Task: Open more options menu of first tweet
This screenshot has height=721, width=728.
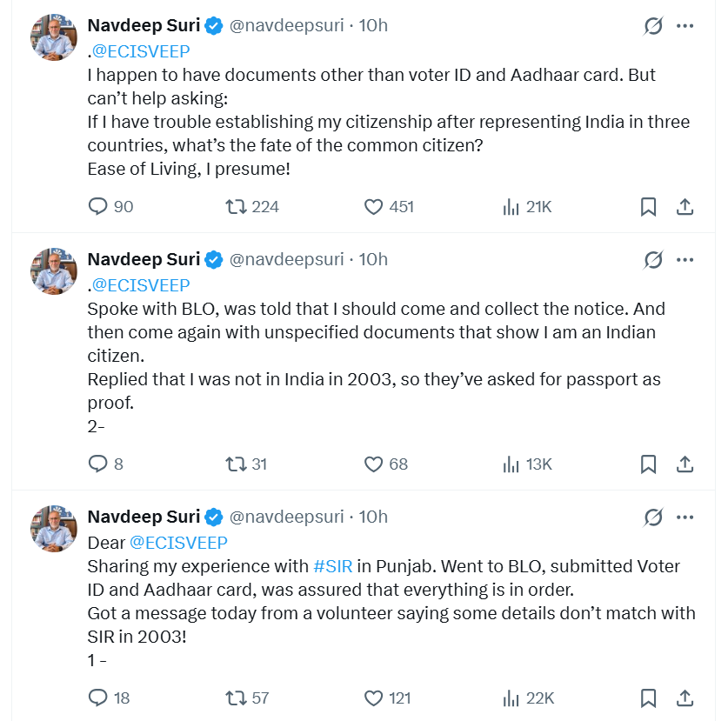Action: pos(685,25)
